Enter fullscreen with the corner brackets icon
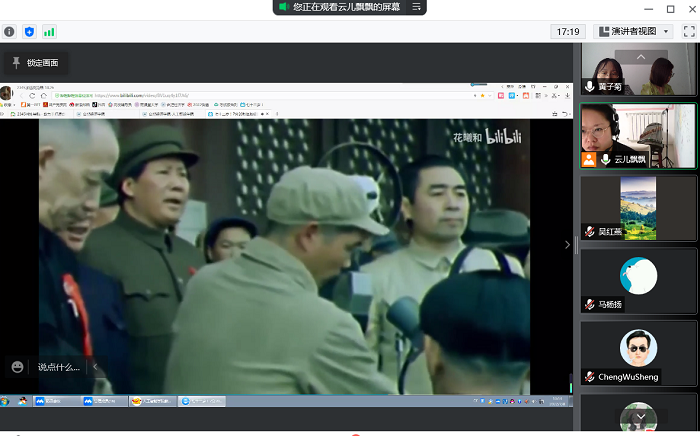 [x=689, y=31]
